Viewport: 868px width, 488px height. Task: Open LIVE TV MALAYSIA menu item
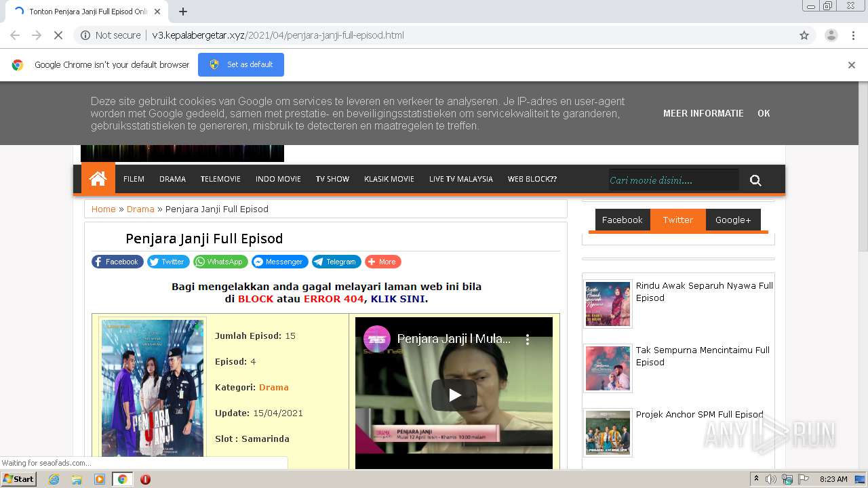(461, 179)
